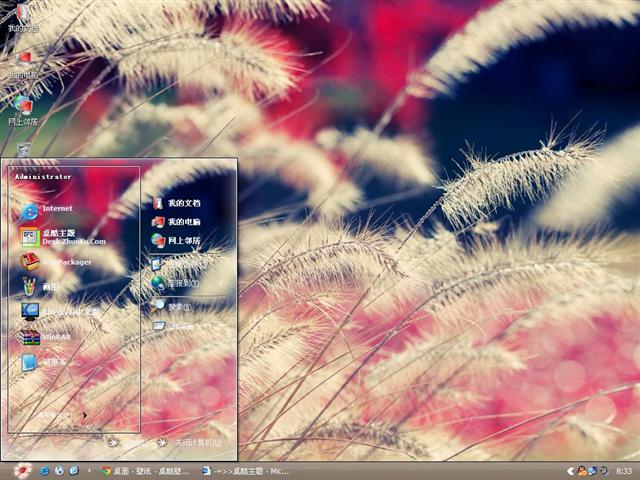Image resolution: width=640 pixels, height=480 pixels.
Task: Open the 我的文档 desktop icon
Action: [23, 18]
